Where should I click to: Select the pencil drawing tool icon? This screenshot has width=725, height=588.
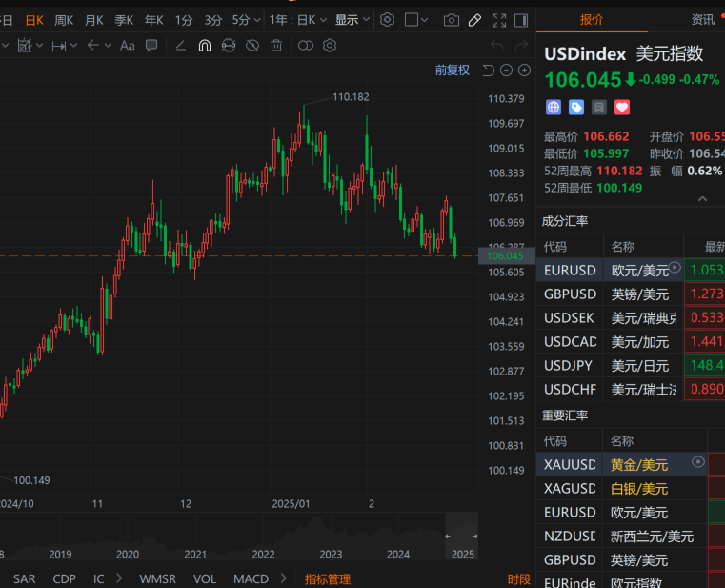tap(474, 20)
